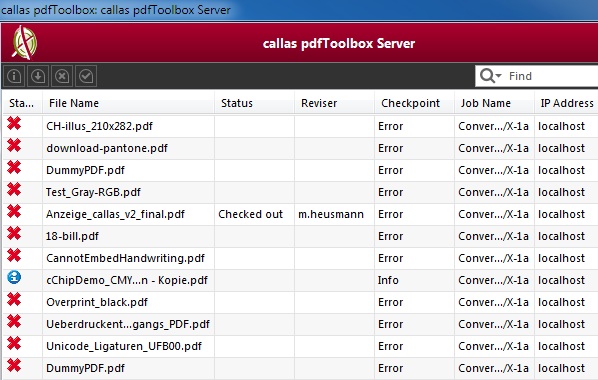Click Error checkpoint for Ueberdruckent...gangs_PDF.pdf
This screenshot has width=598, height=380.
click(391, 324)
